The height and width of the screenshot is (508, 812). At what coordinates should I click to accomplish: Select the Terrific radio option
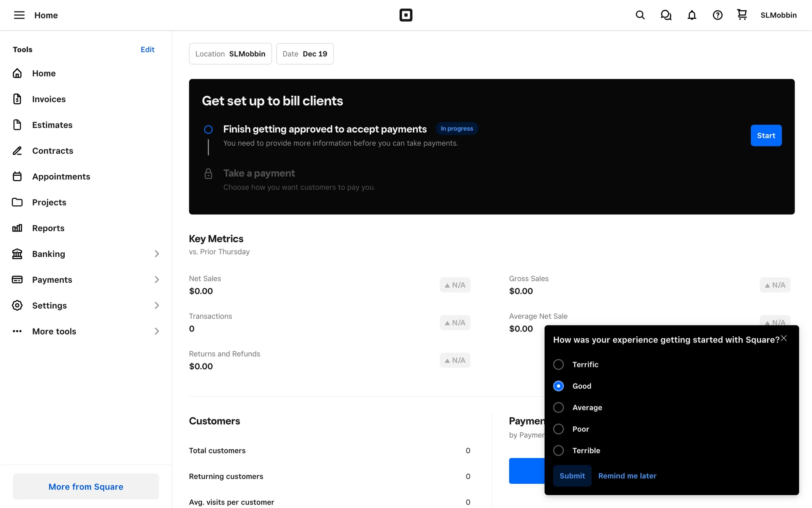point(558,364)
